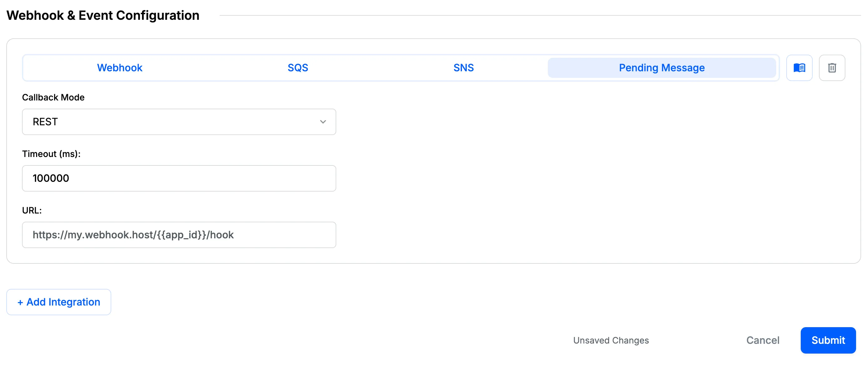Delete integration using the trash icon
The image size is (868, 368).
coord(832,68)
